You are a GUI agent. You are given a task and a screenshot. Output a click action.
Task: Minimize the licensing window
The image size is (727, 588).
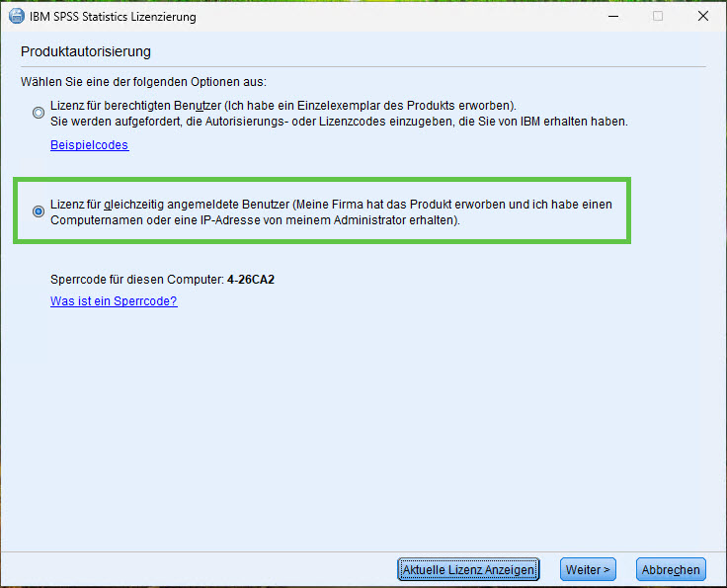click(x=612, y=16)
